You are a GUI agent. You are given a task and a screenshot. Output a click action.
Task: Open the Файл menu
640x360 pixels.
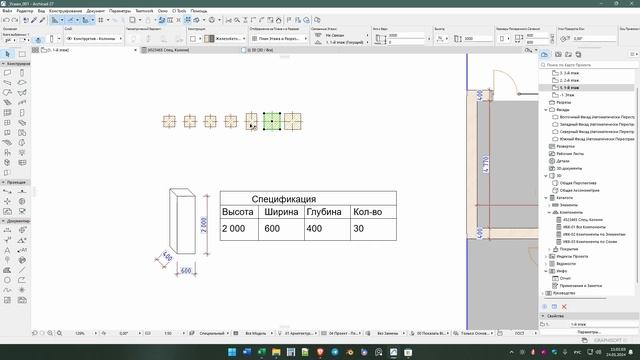tap(7, 11)
